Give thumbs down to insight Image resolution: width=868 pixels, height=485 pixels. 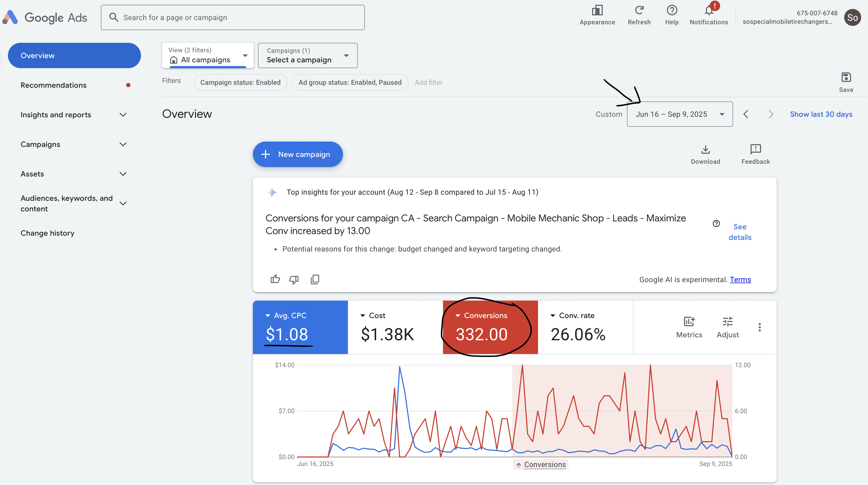(294, 279)
